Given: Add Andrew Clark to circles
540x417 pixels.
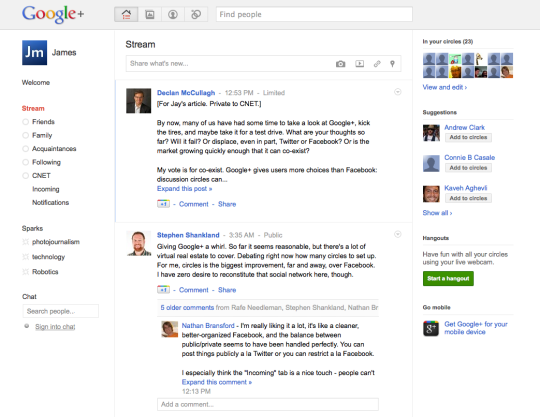Looking at the screenshot, I should coord(468,137).
